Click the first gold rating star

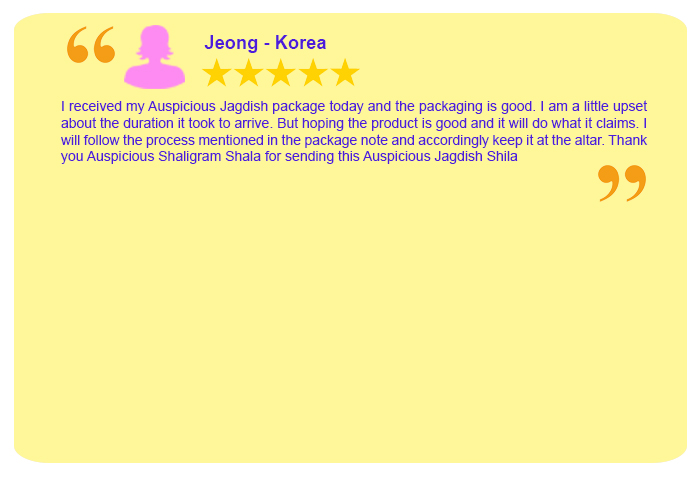click(x=217, y=73)
